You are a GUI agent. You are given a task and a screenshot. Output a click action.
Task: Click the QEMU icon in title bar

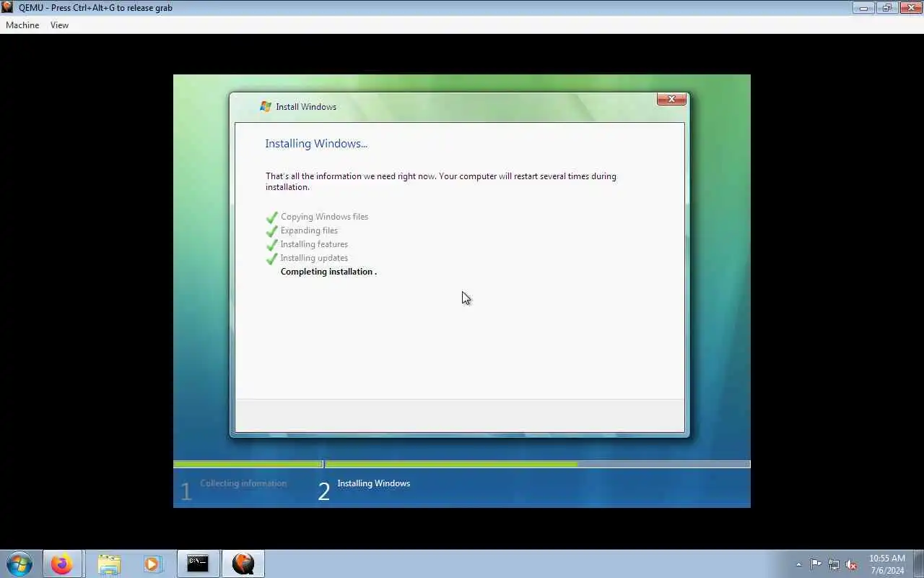pyautogui.click(x=7, y=7)
